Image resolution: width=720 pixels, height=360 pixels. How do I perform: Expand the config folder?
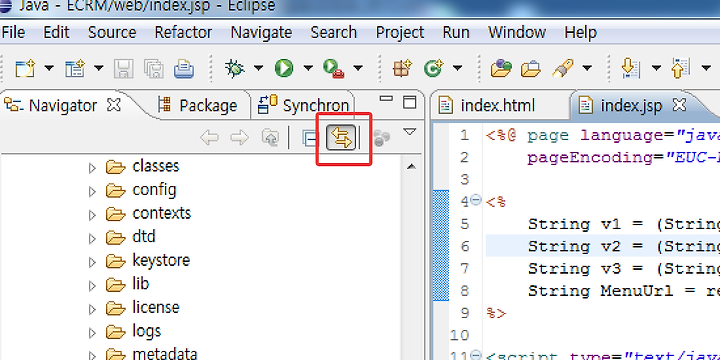(92, 191)
